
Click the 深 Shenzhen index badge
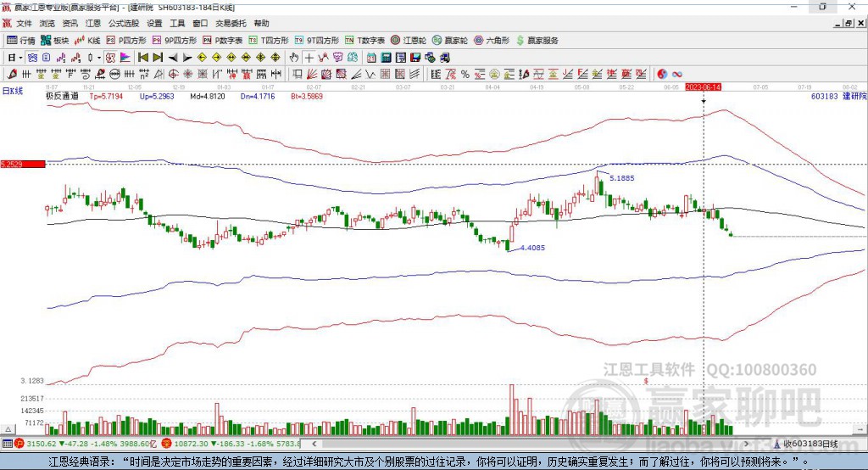click(x=167, y=444)
